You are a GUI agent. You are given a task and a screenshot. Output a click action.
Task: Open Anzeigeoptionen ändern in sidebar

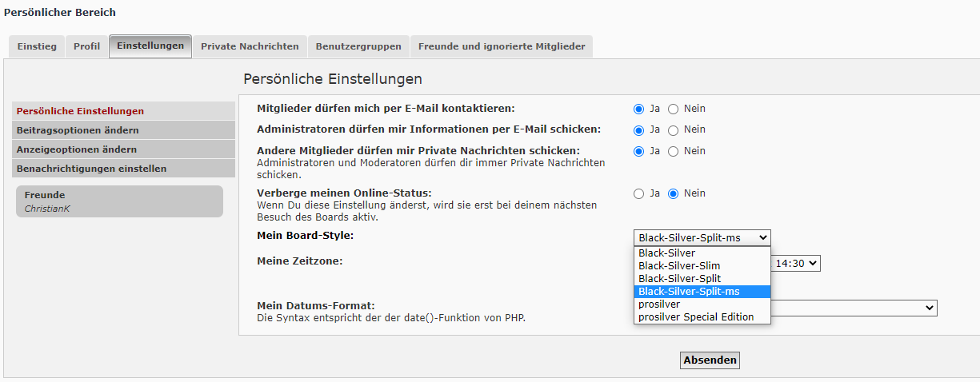(76, 149)
